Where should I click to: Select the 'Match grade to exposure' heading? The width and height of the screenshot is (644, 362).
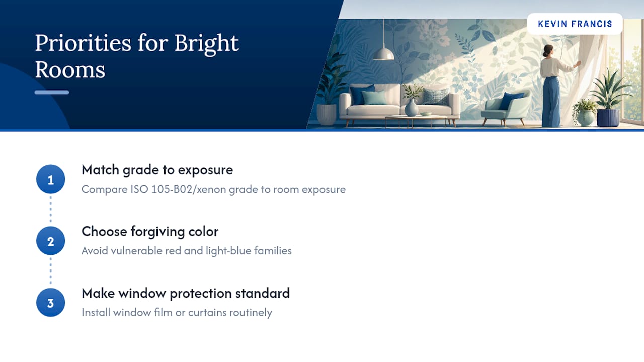click(157, 170)
